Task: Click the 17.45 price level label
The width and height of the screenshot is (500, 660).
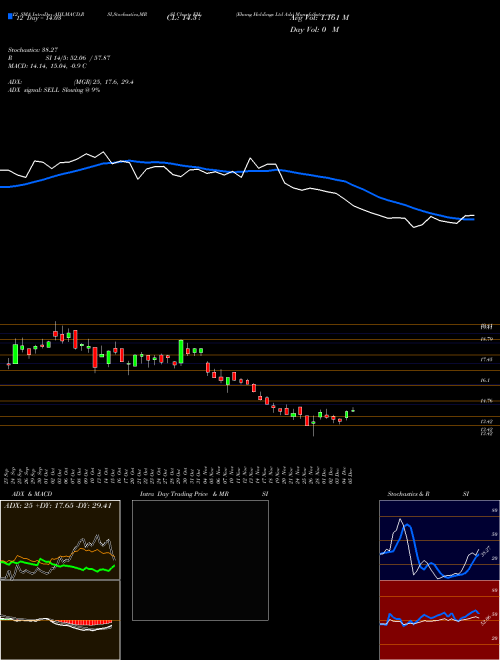Action: tap(486, 359)
